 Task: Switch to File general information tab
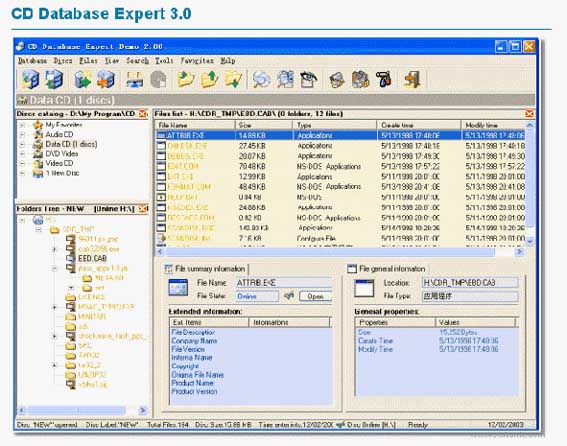tap(387, 269)
